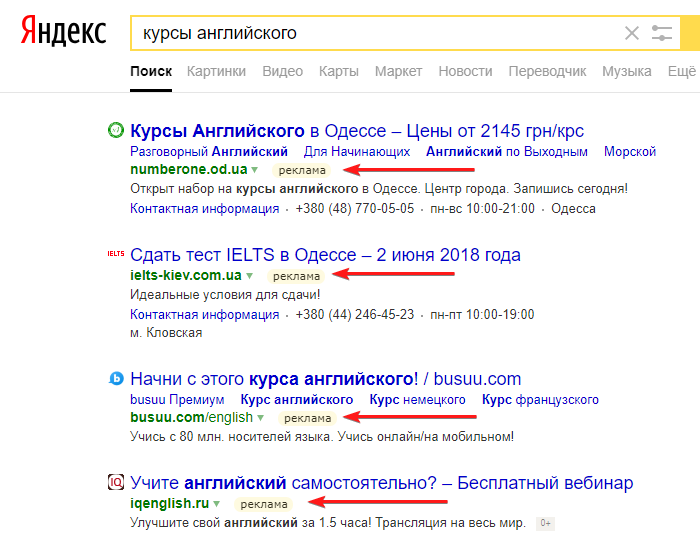Click the м. Кловская text
Screen dimensions: 700x550
[166, 333]
